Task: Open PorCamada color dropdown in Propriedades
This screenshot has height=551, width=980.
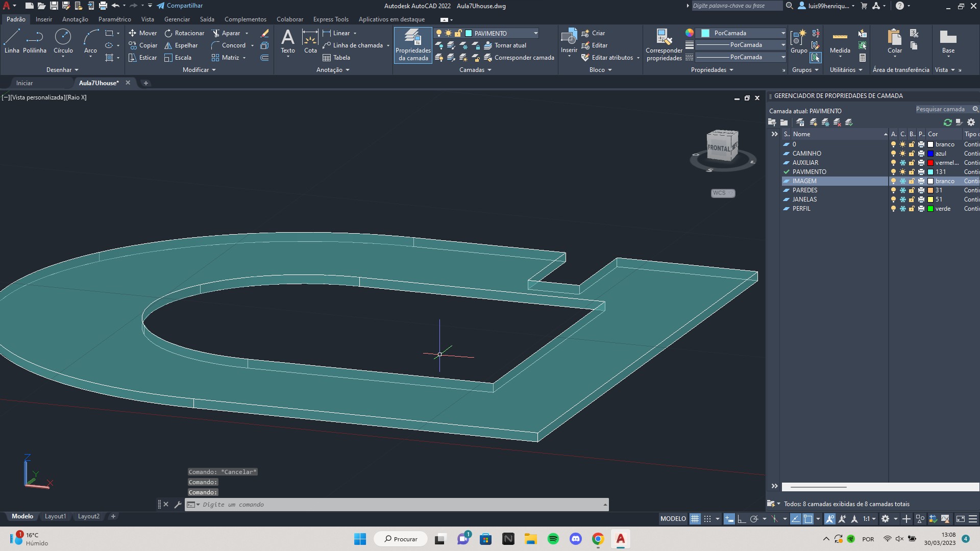Action: pyautogui.click(x=783, y=33)
